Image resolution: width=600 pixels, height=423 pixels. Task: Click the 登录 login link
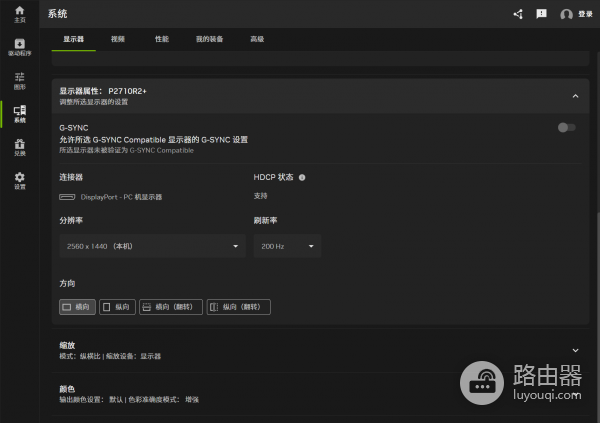tap(585, 14)
